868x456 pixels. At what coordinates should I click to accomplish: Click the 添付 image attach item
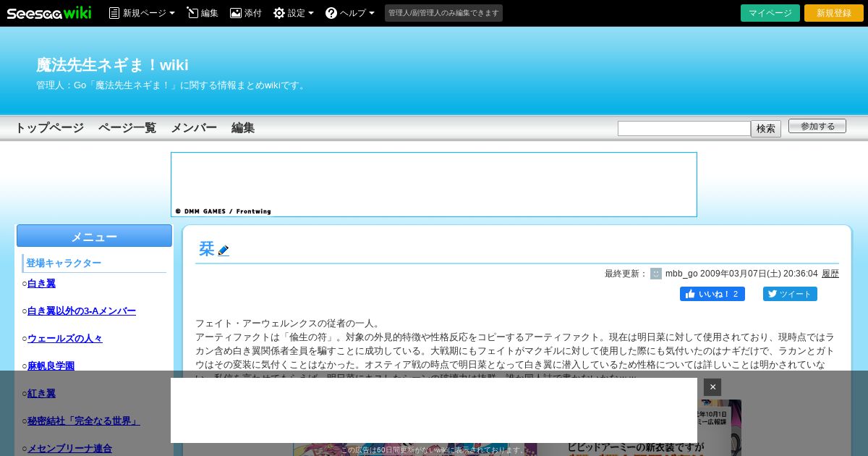pos(246,13)
